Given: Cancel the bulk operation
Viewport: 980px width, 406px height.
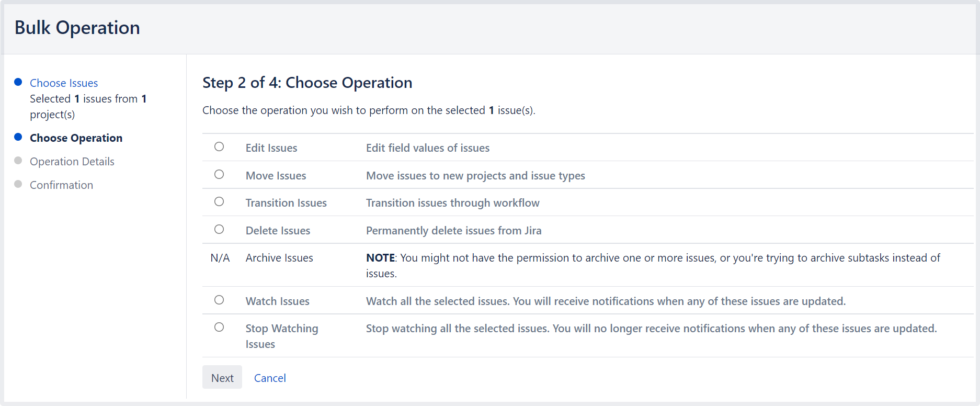Looking at the screenshot, I should point(270,378).
